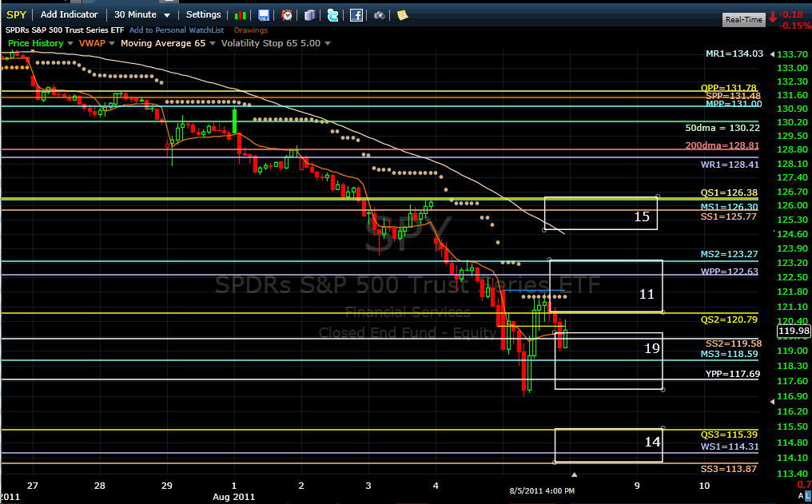Click the MS3=118.59 label
This screenshot has width=812, height=504.
tap(729, 354)
